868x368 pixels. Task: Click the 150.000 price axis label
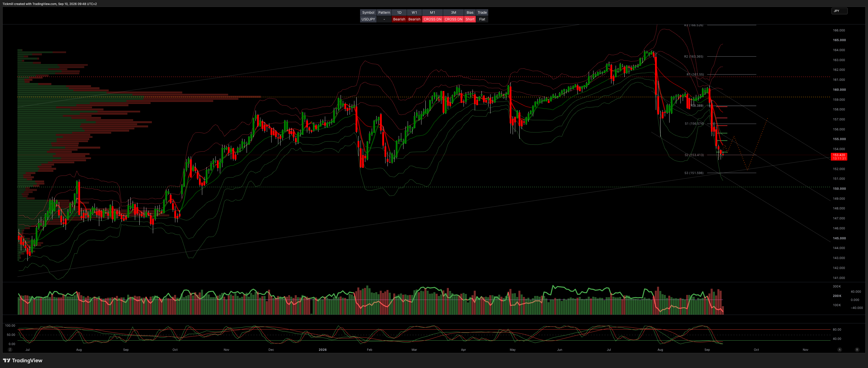coord(839,189)
